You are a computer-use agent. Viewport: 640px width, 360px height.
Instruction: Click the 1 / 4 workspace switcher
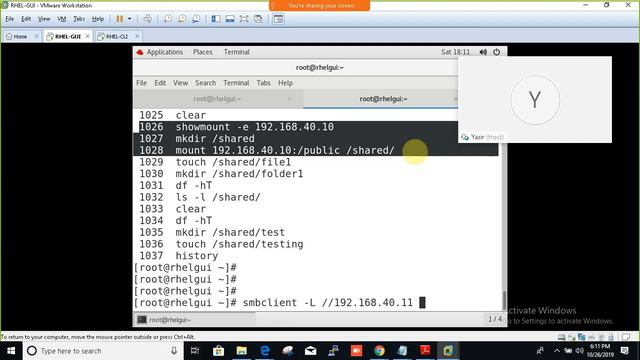[495, 319]
